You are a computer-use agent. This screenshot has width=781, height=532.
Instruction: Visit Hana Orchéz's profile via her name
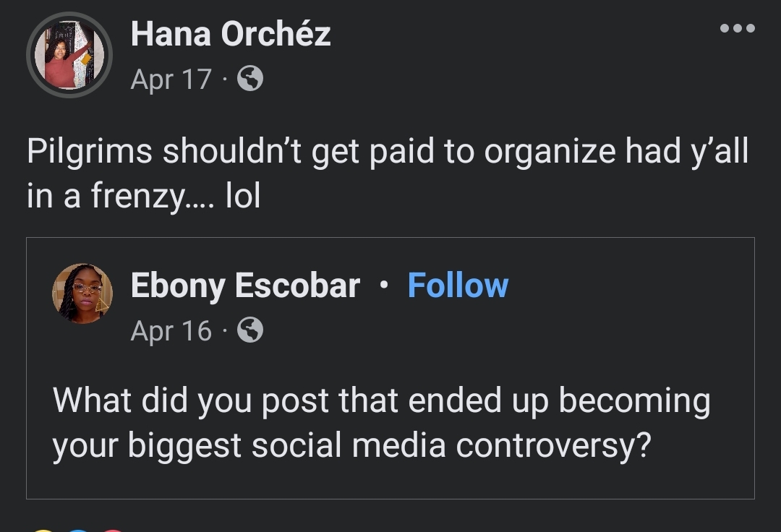(x=231, y=34)
